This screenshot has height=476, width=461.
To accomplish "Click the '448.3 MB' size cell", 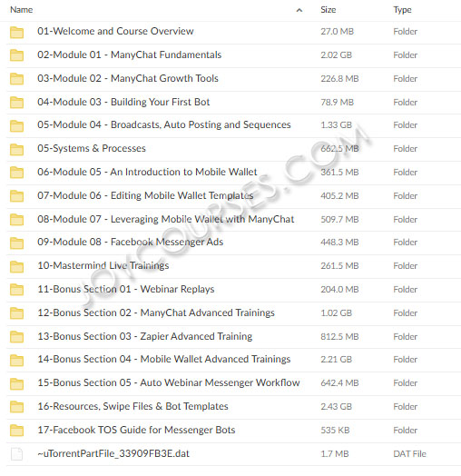I will click(x=339, y=243).
